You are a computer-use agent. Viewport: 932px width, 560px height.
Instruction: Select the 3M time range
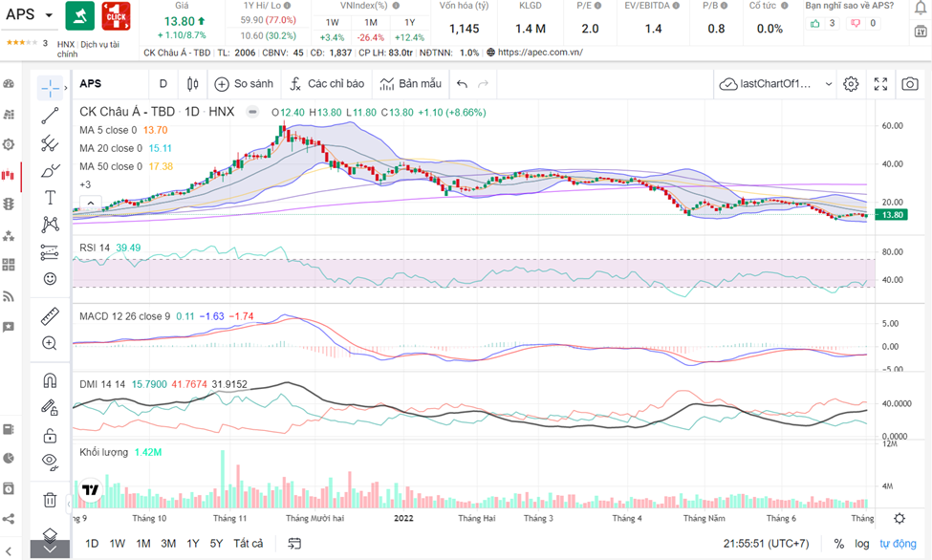[168, 544]
